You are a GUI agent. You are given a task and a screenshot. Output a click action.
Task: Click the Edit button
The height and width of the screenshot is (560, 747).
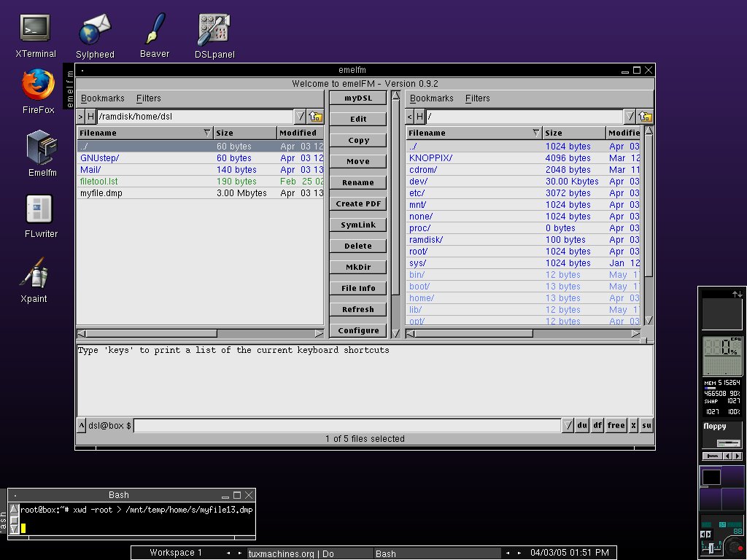(358, 119)
